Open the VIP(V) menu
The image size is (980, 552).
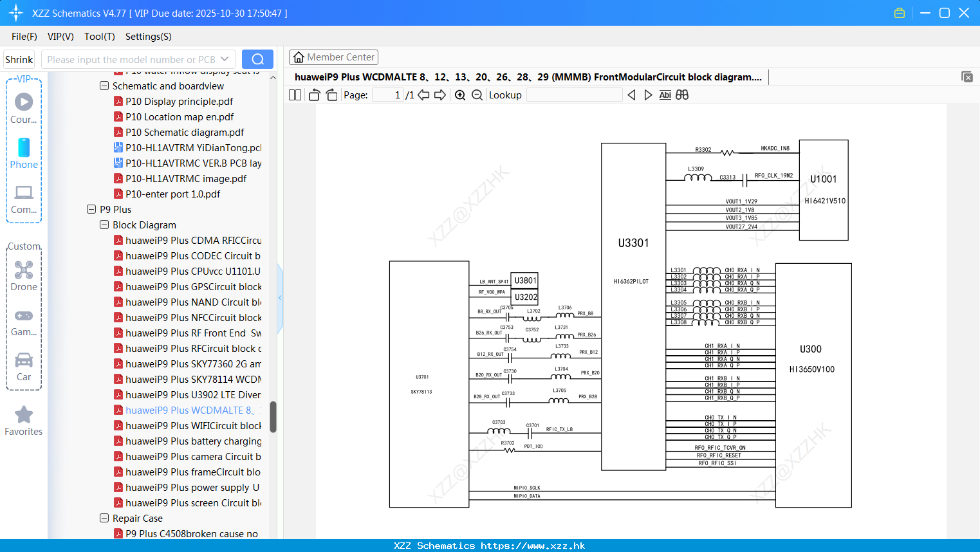[60, 37]
